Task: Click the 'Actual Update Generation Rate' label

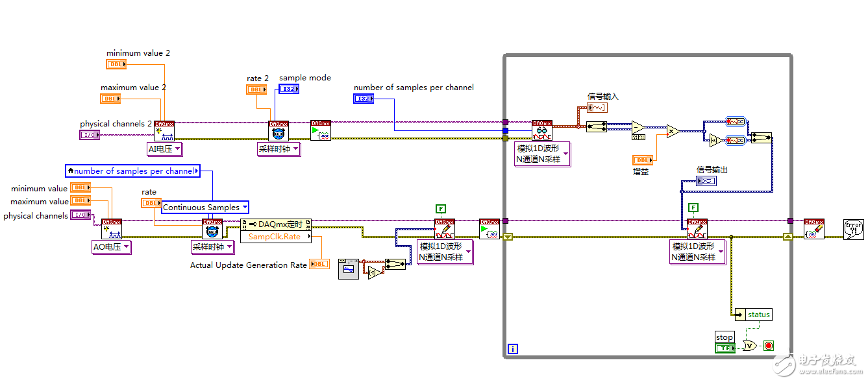Action: (x=249, y=265)
